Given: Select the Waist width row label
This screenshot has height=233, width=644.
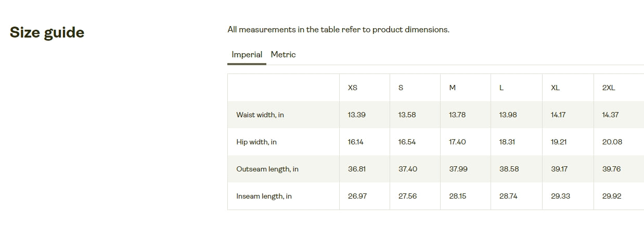Looking at the screenshot, I should click(260, 115).
